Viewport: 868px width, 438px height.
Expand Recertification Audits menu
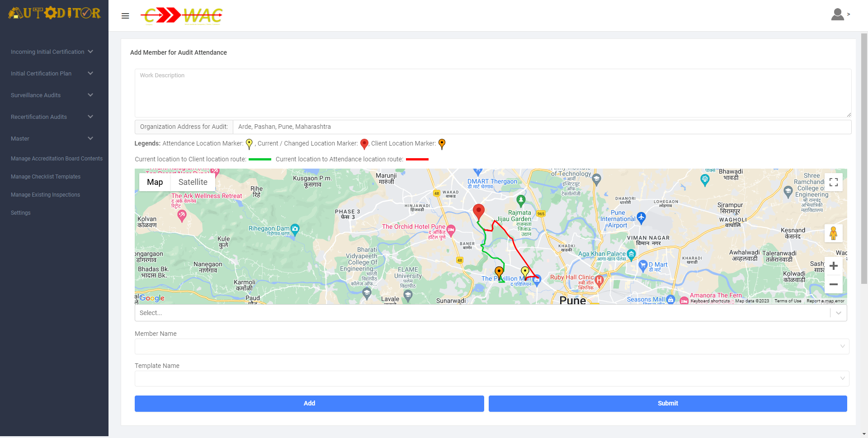click(52, 117)
